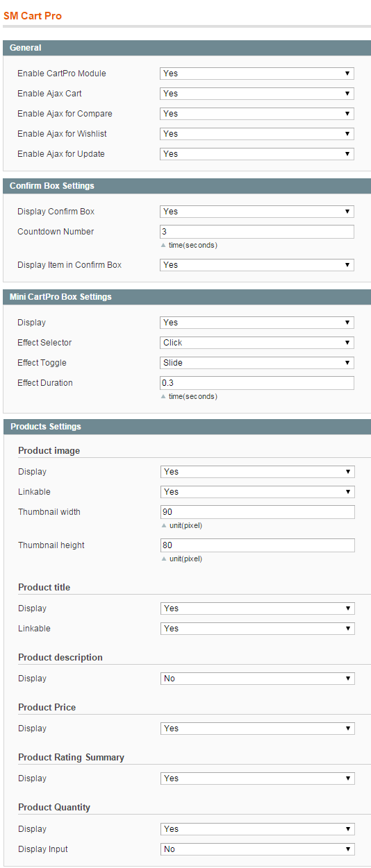Collapse the General section header

tap(187, 48)
